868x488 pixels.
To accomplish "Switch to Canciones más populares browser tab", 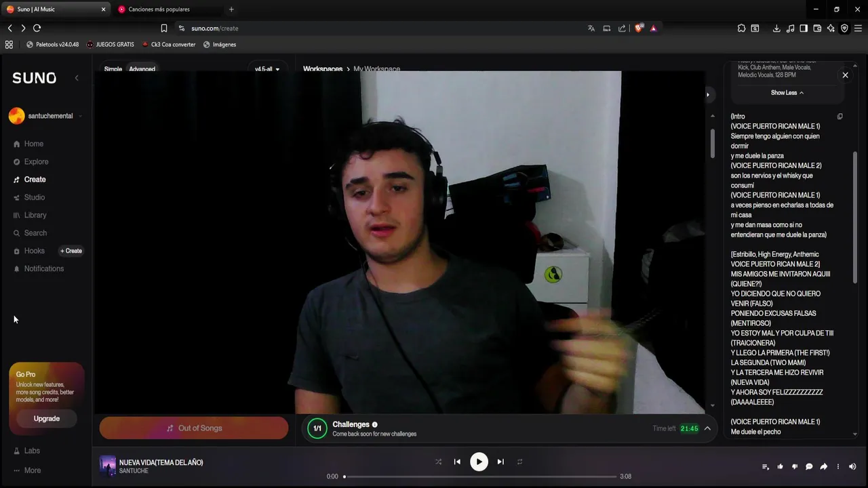I will click(165, 9).
